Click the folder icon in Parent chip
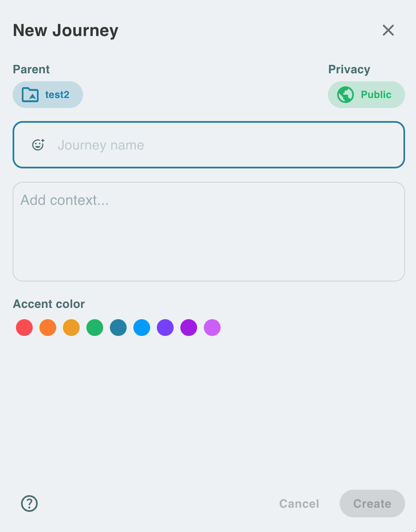Screen dimensions: 416x532 coord(30,95)
